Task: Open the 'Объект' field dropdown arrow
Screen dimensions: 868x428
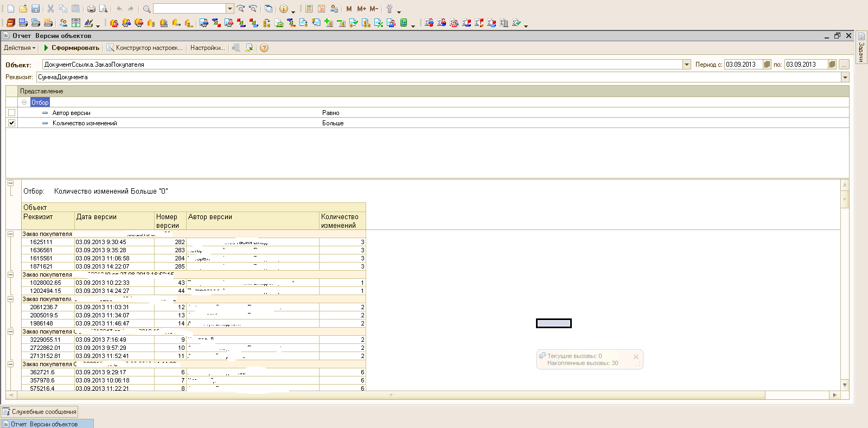Action: click(686, 65)
